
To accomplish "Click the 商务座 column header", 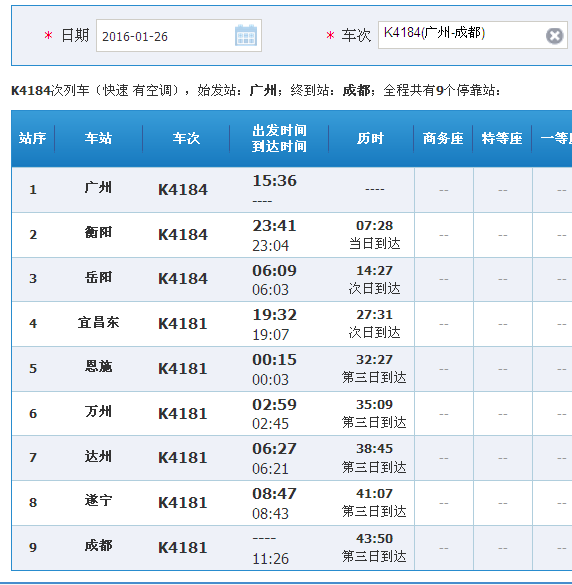I will click(x=443, y=138).
